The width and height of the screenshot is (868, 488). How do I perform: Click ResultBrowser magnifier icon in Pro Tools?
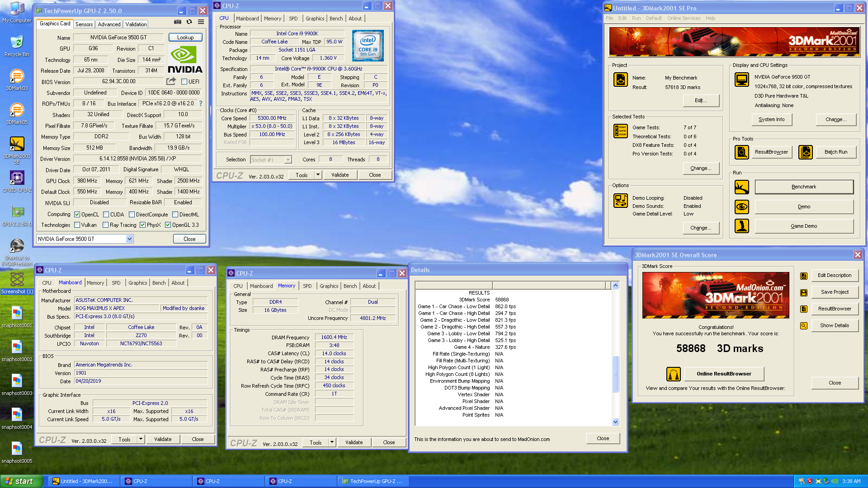tap(742, 152)
